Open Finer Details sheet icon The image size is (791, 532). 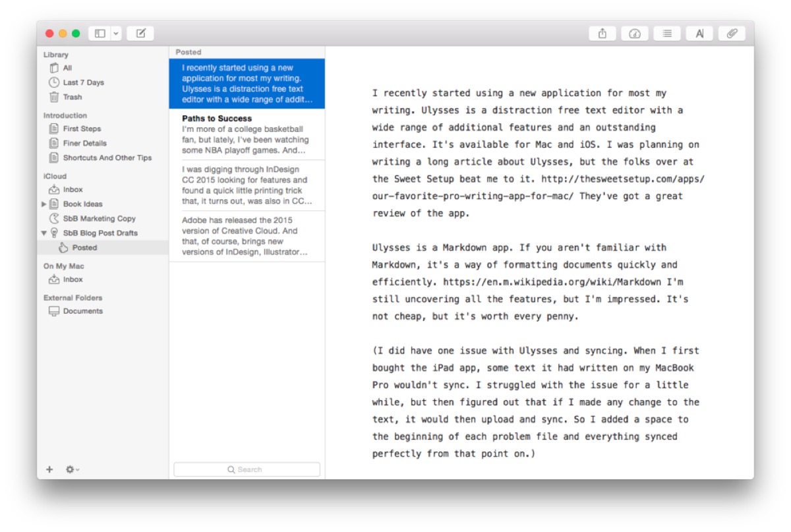coord(54,143)
